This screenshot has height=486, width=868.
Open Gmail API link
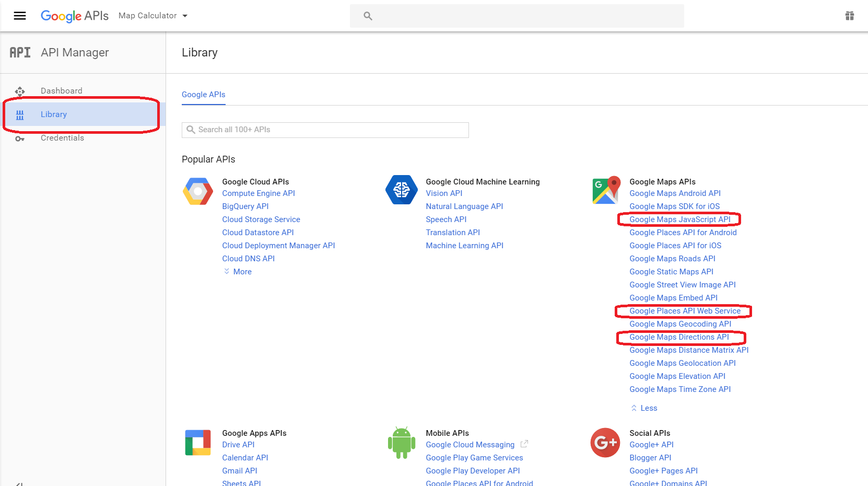coord(240,471)
